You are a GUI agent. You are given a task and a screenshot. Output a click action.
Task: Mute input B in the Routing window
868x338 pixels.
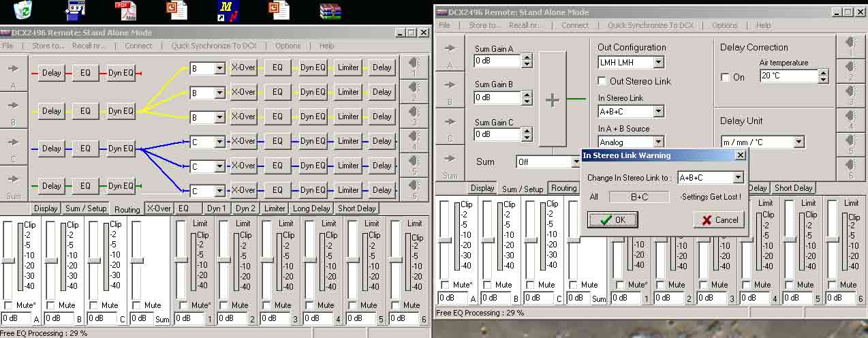[51, 305]
